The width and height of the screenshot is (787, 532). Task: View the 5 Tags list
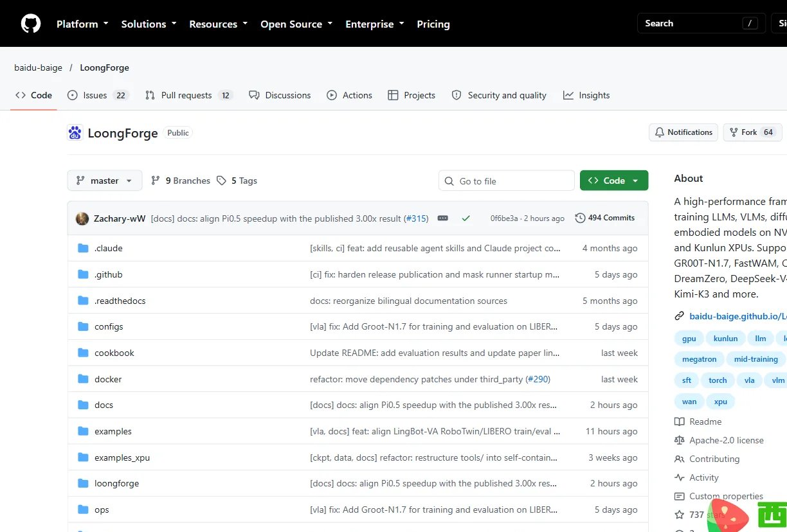coord(237,181)
